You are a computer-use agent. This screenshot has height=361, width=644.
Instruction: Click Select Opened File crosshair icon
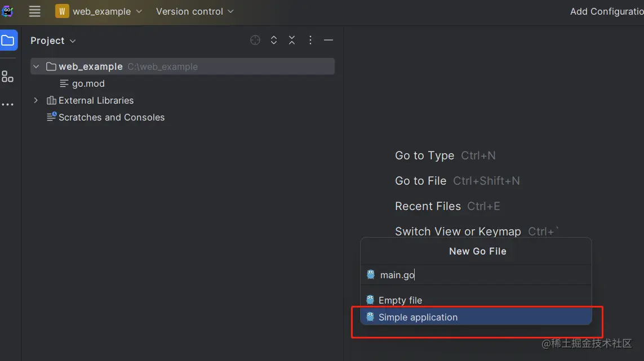click(255, 41)
